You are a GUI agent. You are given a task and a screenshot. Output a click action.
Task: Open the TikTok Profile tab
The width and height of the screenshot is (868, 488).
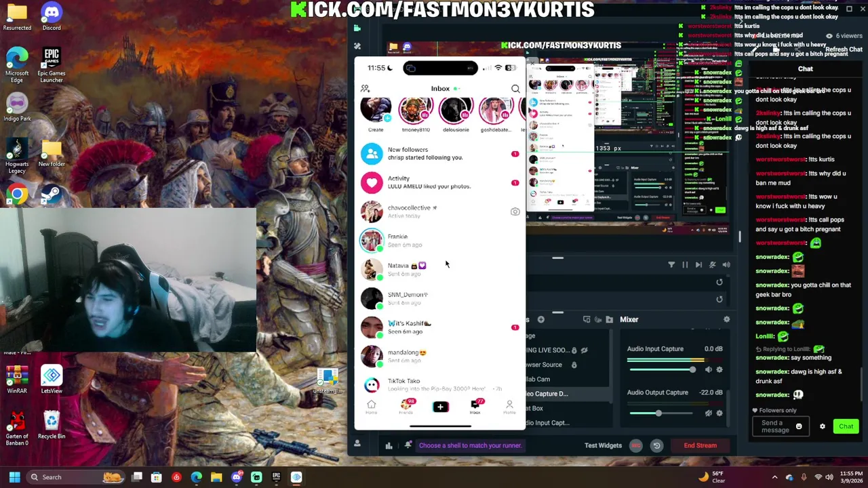(x=509, y=407)
